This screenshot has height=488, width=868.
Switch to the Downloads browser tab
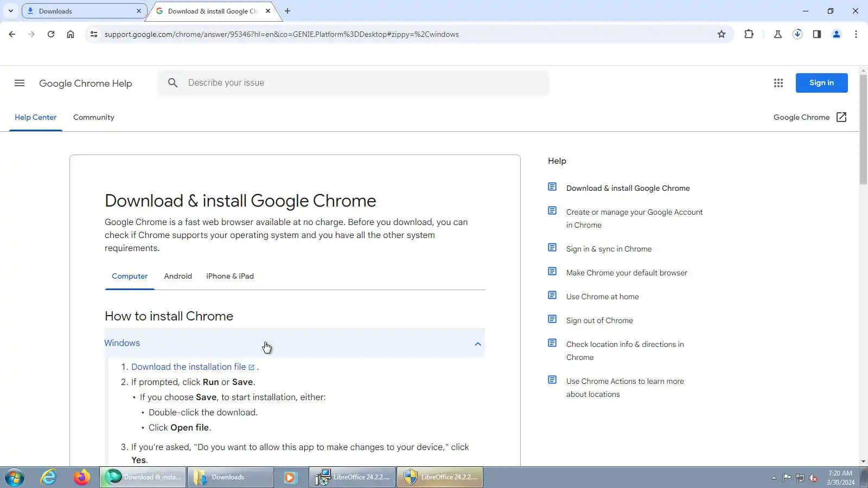coord(84,11)
